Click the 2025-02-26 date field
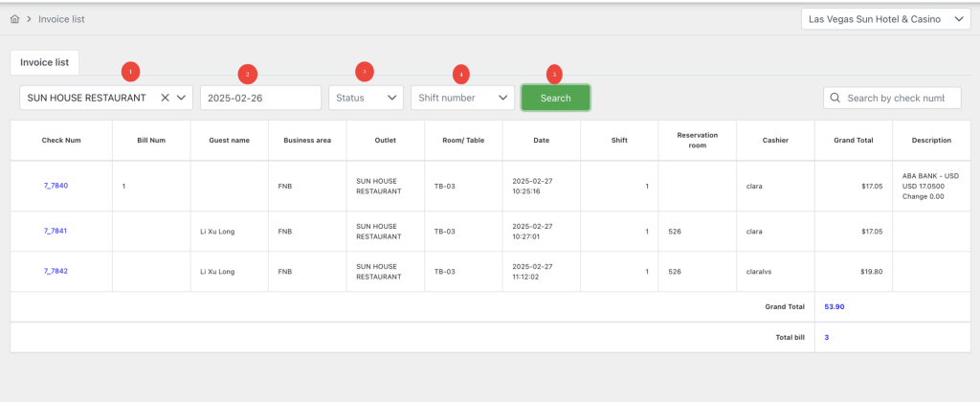The width and height of the screenshot is (980, 402). point(260,98)
